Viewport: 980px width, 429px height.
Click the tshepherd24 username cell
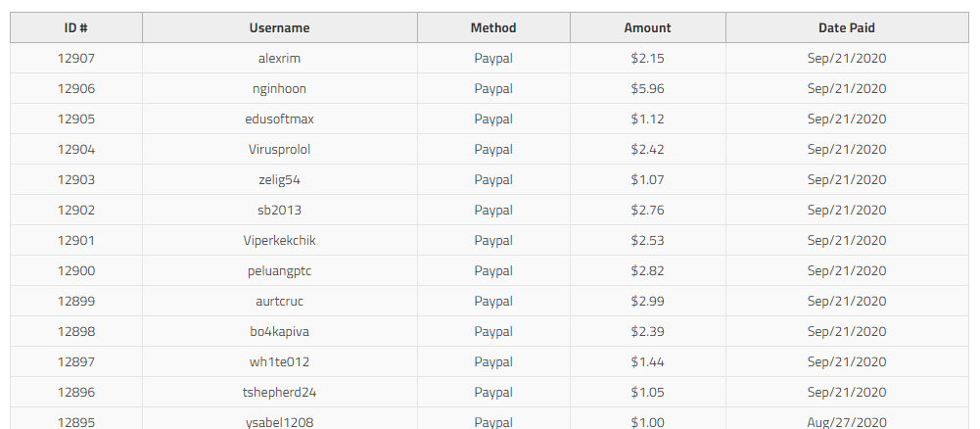pyautogui.click(x=279, y=392)
